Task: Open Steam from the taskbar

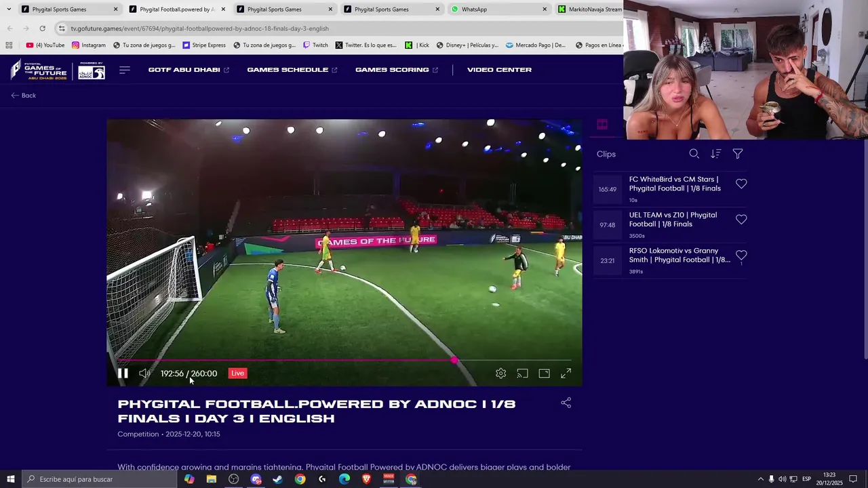Action: coord(277,479)
